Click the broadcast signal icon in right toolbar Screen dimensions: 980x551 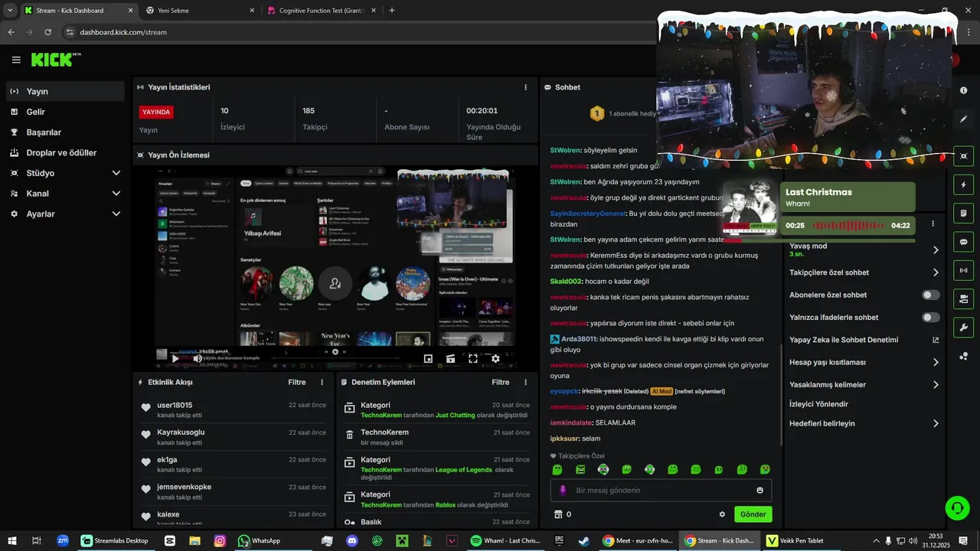963,270
